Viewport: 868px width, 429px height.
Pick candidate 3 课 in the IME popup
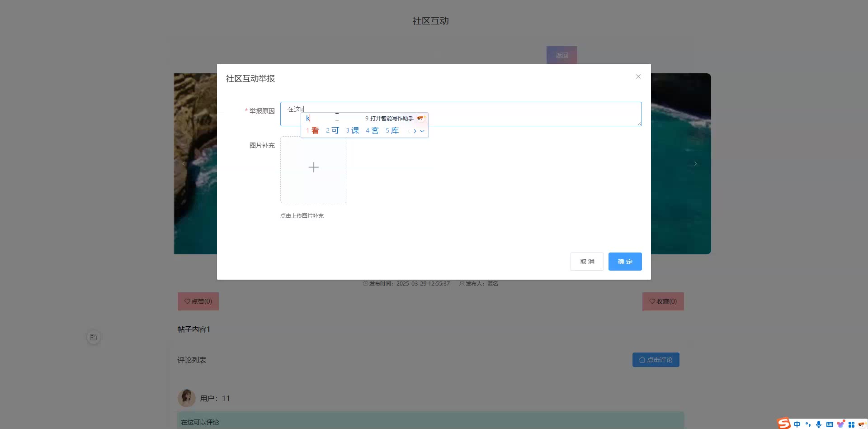pos(352,131)
